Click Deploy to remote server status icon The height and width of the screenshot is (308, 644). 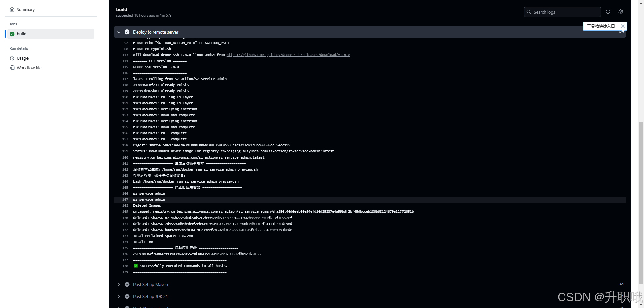click(x=127, y=32)
